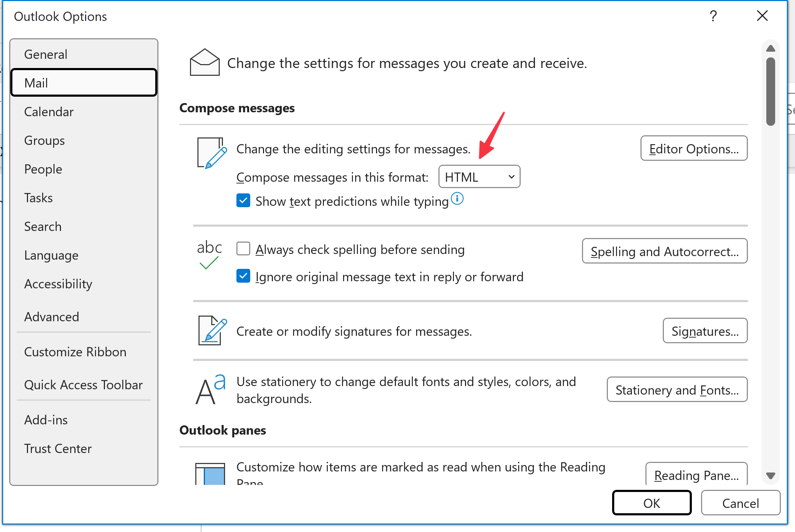Select the General category
795x532 pixels.
coord(84,54)
